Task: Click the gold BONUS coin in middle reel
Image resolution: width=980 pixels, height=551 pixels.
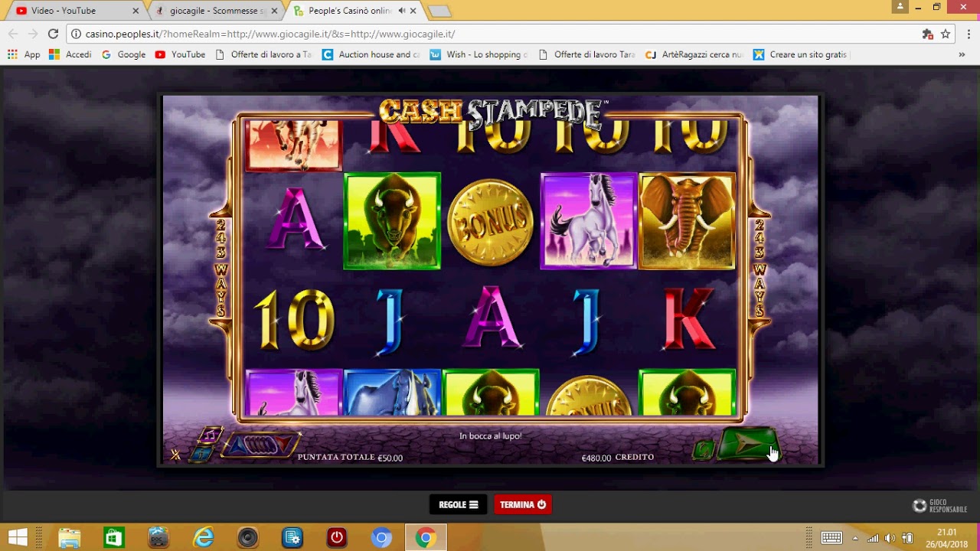Action: tap(490, 222)
